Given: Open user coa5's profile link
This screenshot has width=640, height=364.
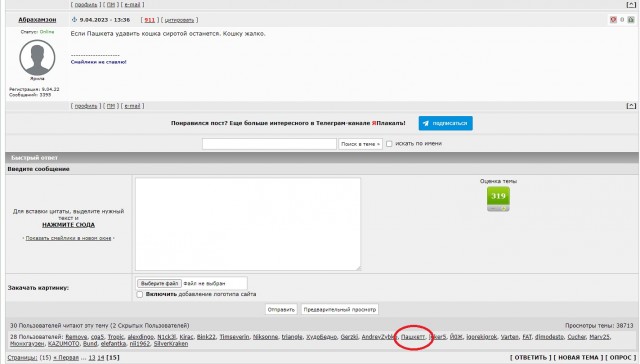Looking at the screenshot, I should coord(97,337).
